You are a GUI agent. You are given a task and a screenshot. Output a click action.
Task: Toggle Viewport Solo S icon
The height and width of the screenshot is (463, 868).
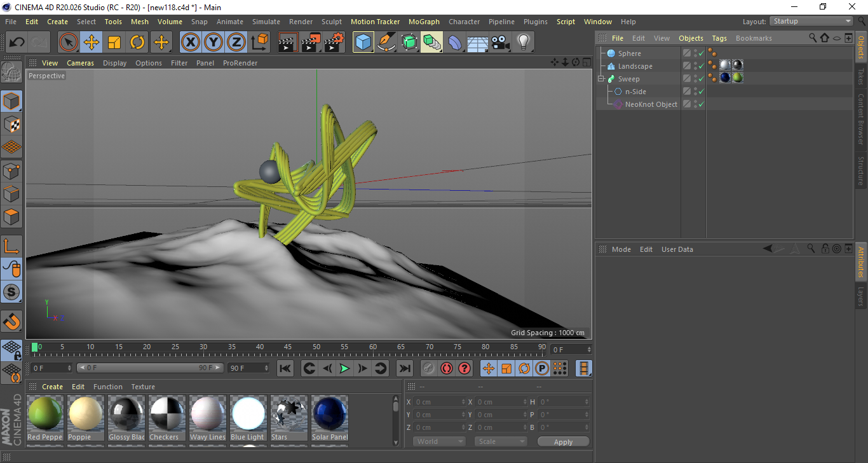tap(11, 292)
